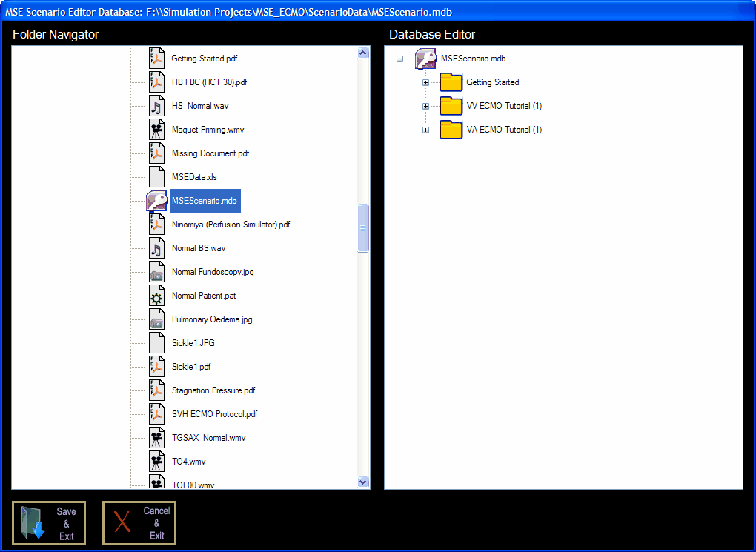Click the PDF icon for Stagnation Pressure.pdf
This screenshot has height=552, width=756.
coord(156,390)
